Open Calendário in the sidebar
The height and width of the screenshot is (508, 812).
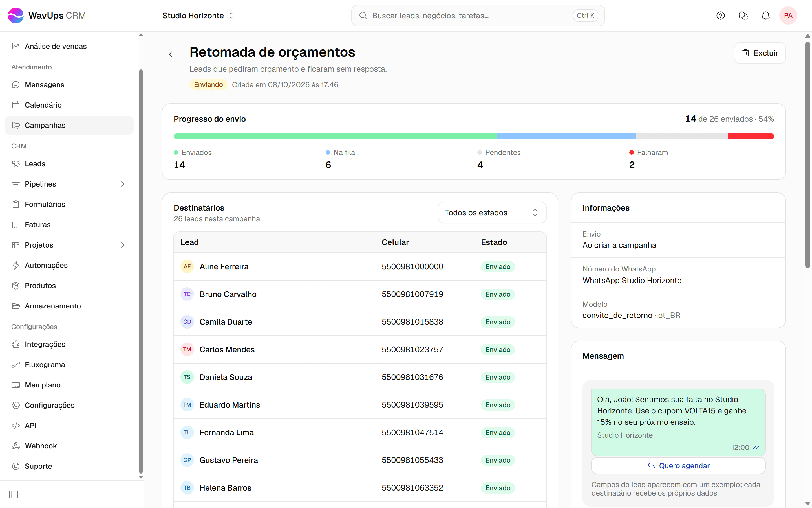[69, 105]
